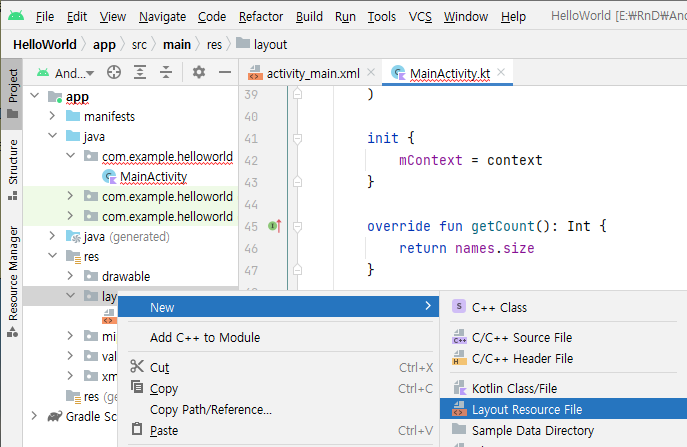Open the Tools menu
Viewport: 687px width, 447px height.
point(382,17)
